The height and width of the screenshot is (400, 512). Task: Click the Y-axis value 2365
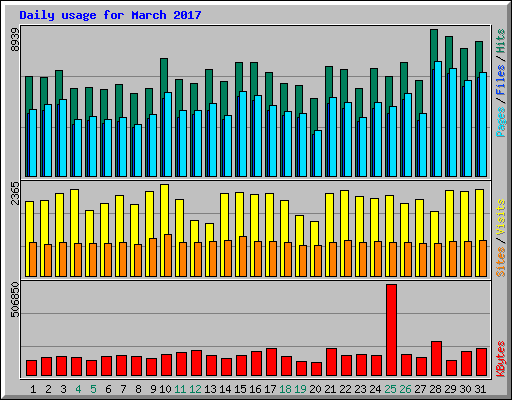click(15, 193)
